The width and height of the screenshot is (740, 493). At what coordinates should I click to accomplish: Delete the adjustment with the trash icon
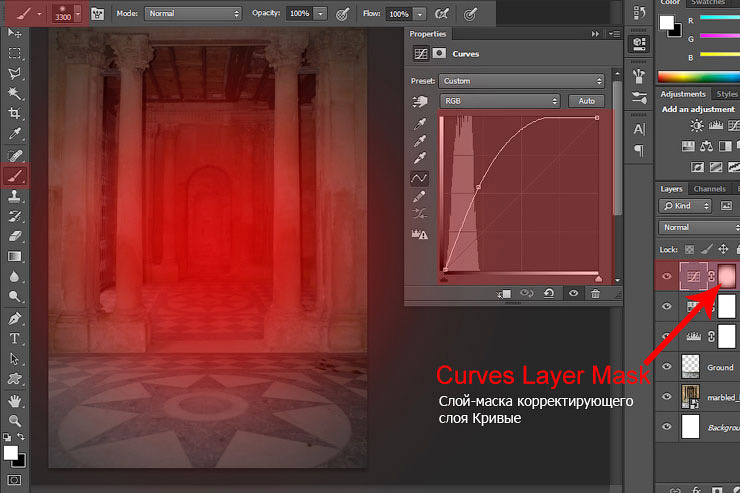pyautogui.click(x=595, y=294)
